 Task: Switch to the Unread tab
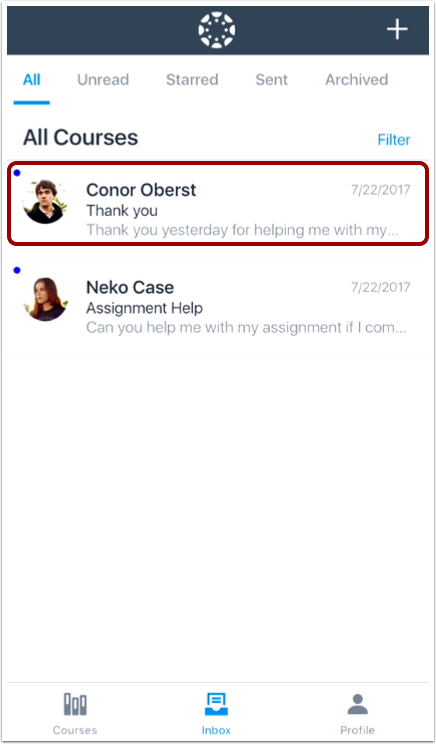(x=103, y=79)
